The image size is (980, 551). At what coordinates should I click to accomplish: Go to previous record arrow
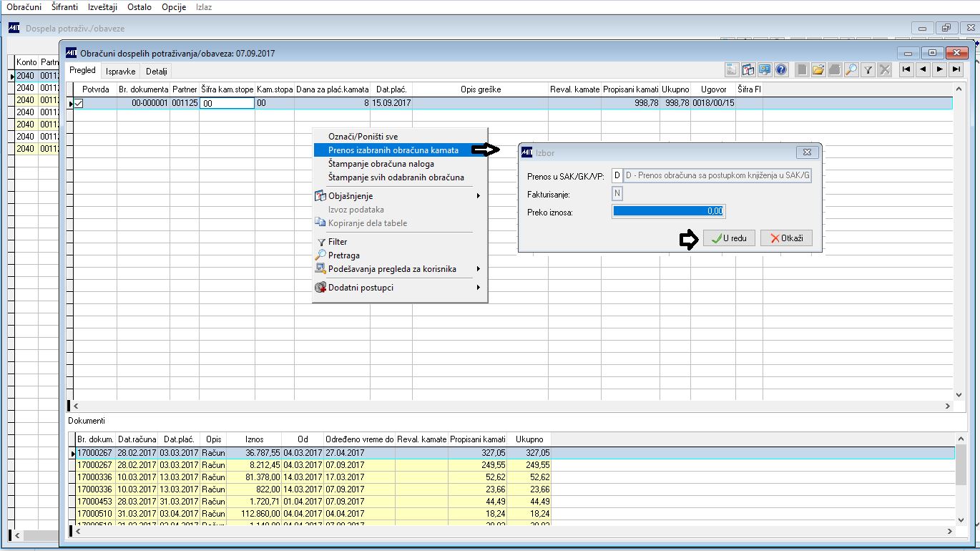(x=923, y=69)
